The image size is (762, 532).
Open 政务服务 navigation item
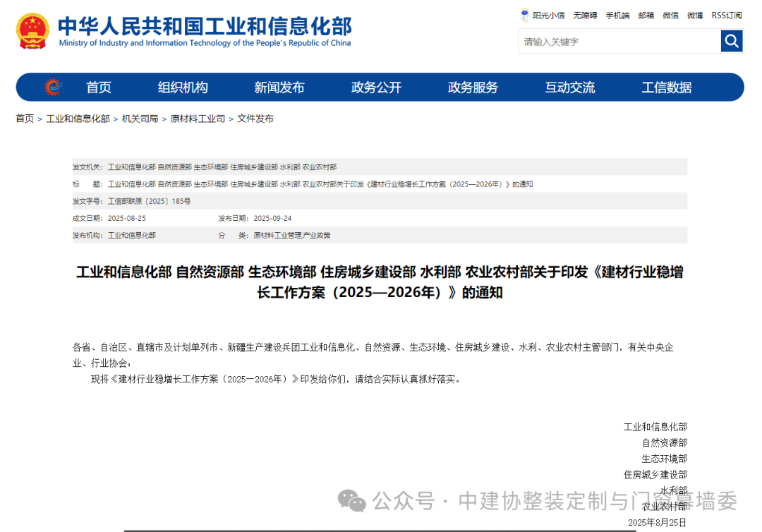tap(473, 87)
